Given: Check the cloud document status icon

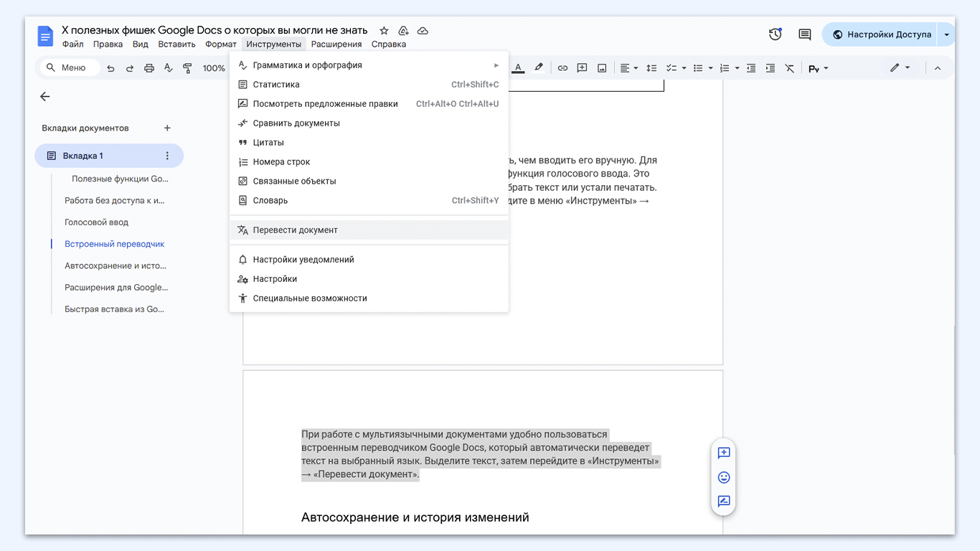Looking at the screenshot, I should coord(423,31).
